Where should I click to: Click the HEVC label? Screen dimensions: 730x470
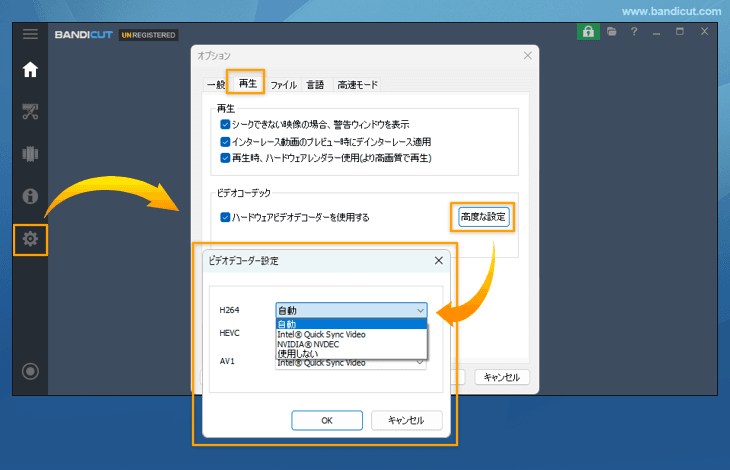coord(229,333)
